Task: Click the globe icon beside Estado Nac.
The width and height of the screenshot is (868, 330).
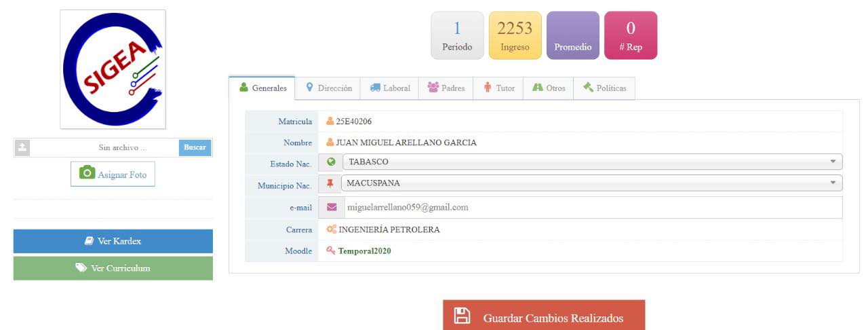Action: 331,162
